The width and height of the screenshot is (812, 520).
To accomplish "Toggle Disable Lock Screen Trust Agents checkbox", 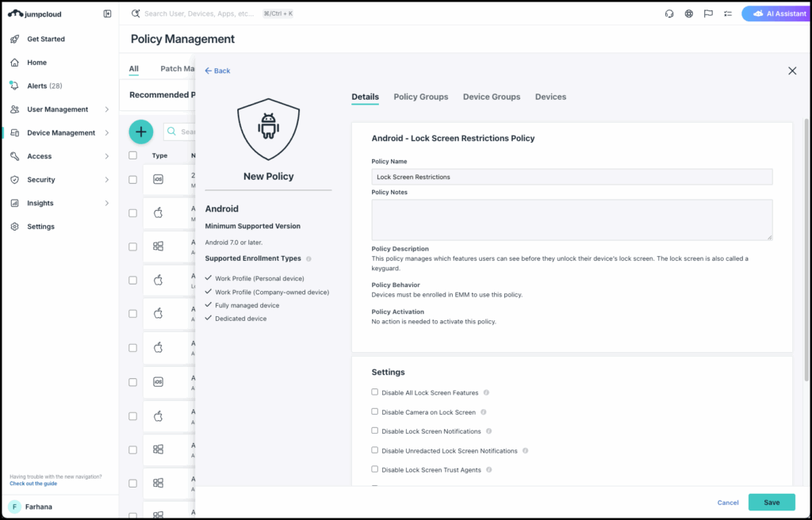I will pyautogui.click(x=375, y=469).
